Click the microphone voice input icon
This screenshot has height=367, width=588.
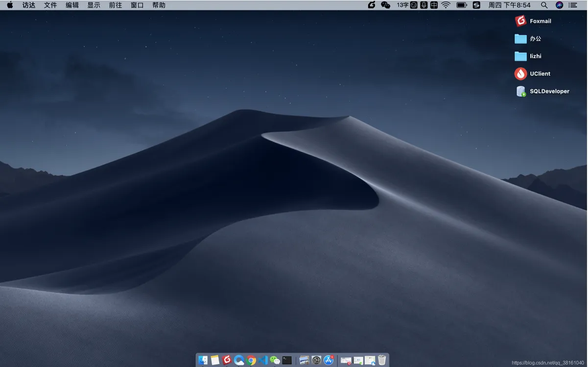[423, 5]
